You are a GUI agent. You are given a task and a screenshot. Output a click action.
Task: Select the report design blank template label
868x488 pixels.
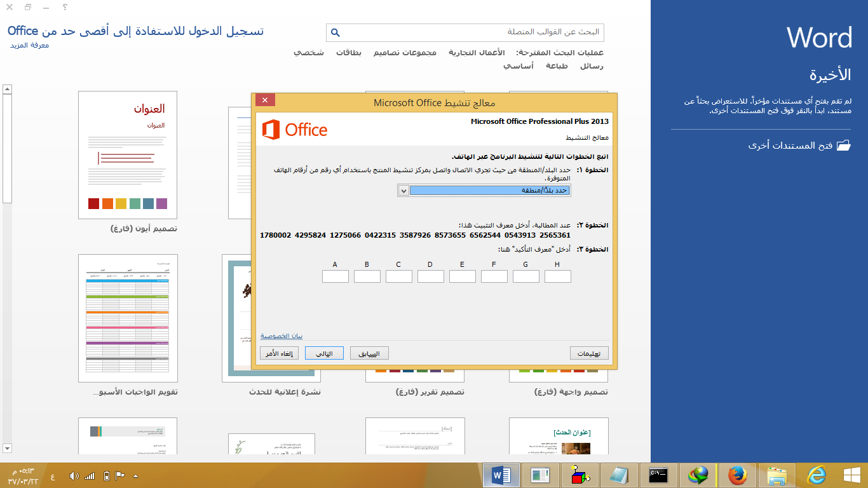pos(430,392)
